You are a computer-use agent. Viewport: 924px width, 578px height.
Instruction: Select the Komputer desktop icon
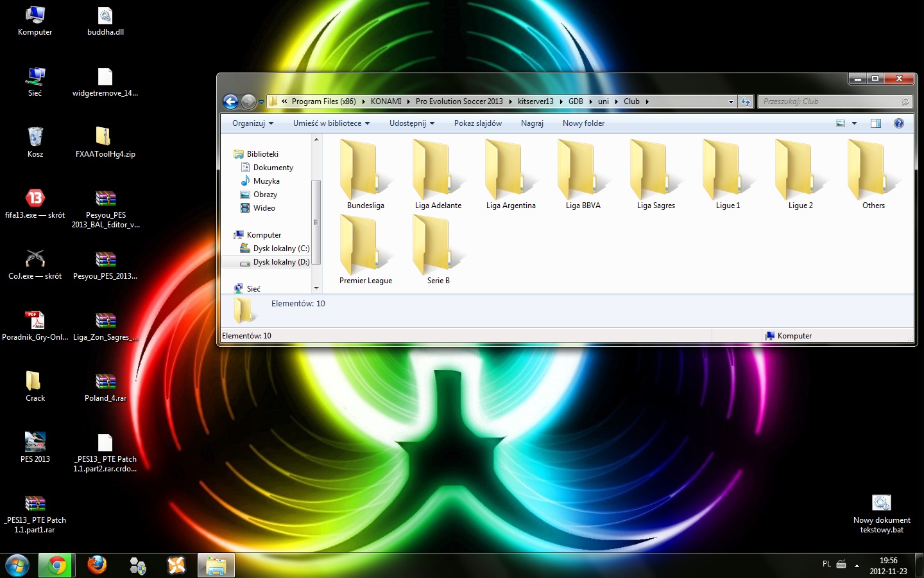[35, 21]
